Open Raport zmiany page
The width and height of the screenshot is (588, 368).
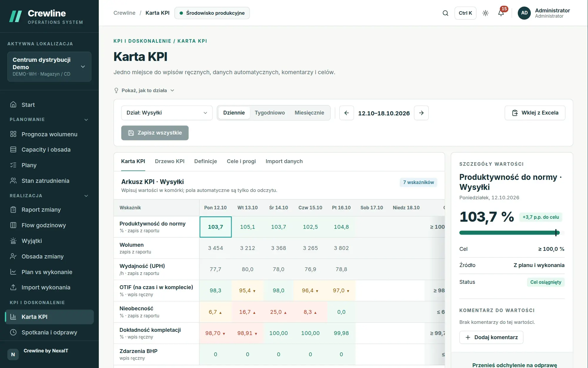[x=49, y=210]
